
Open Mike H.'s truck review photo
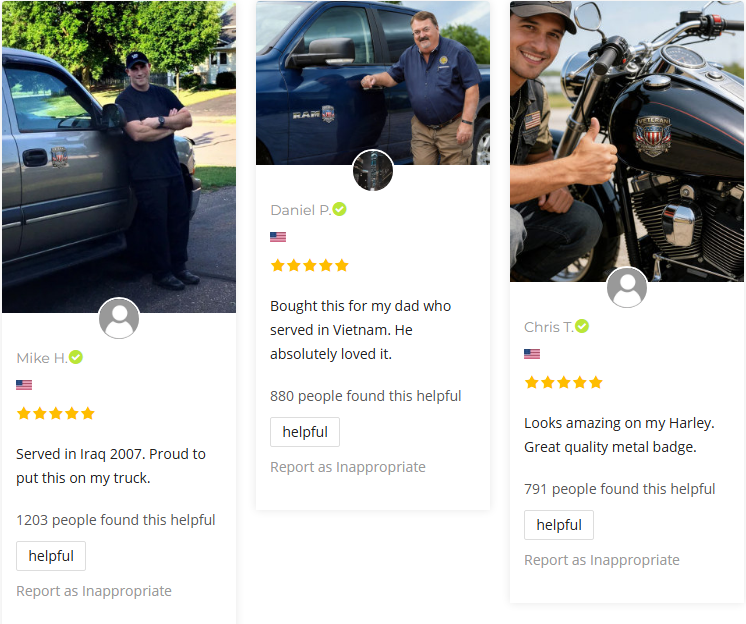point(119,156)
